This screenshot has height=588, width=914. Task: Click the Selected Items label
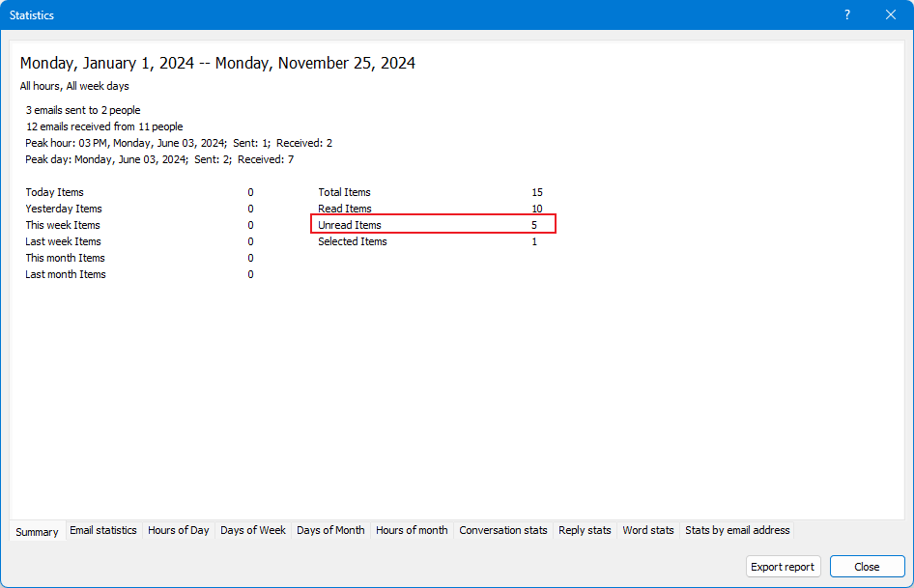pyautogui.click(x=353, y=241)
